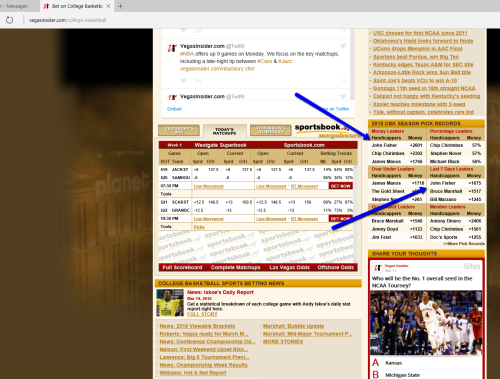Click the browser refresh icon
Viewport: 500px width, 379px height.
9,20
